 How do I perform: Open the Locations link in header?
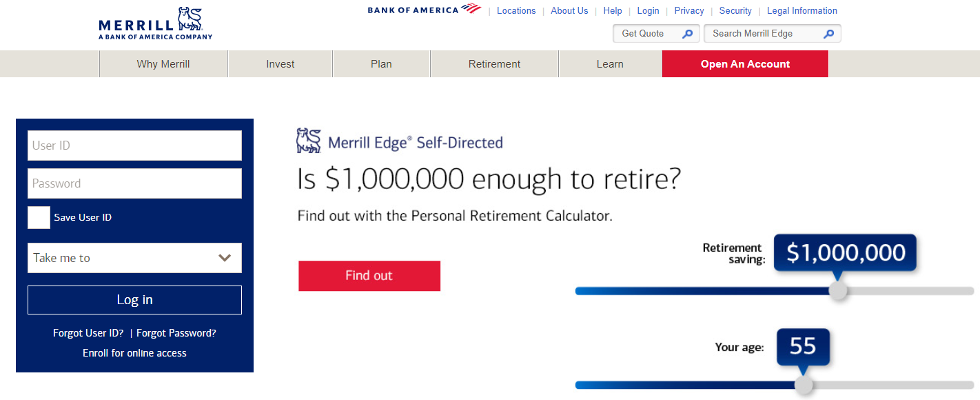(x=515, y=10)
